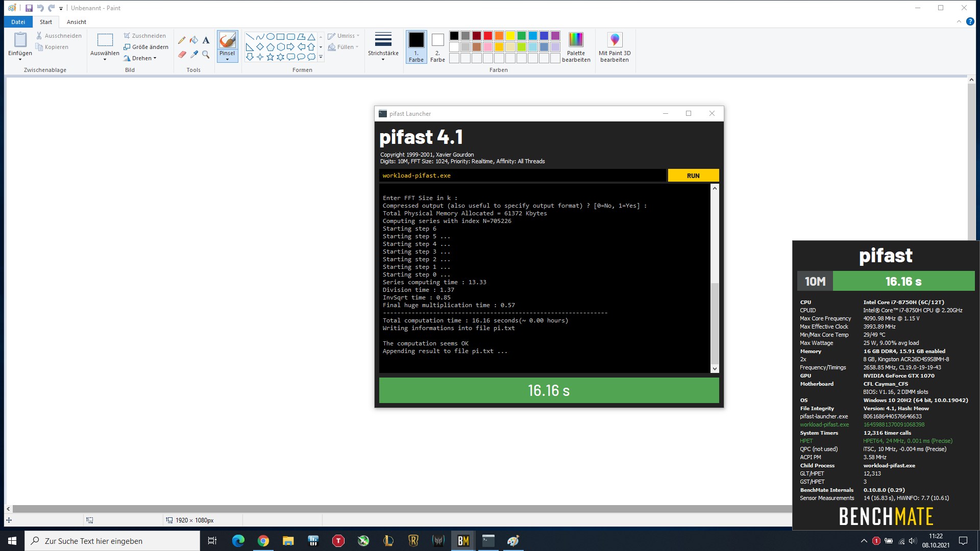
Task: Expand the Einfügen dropdown arrow
Action: 20,60
